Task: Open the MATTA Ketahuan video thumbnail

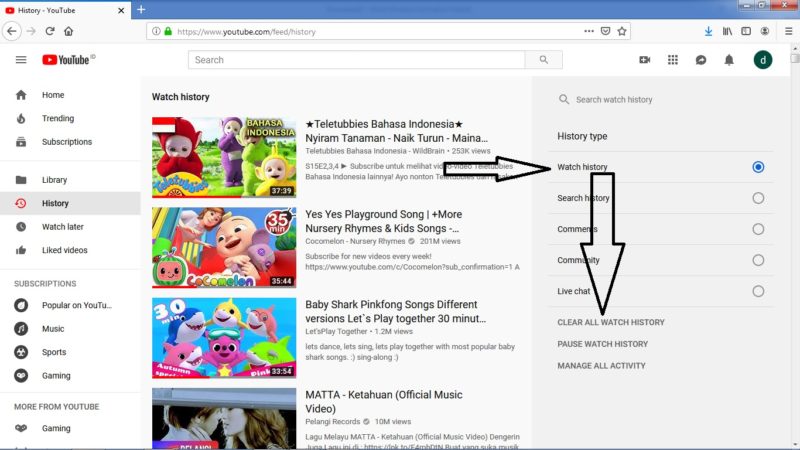Action: coord(224,418)
